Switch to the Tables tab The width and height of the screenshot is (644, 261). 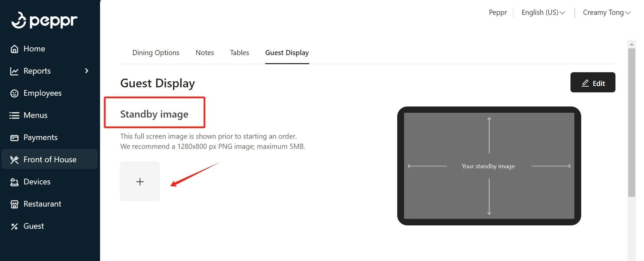tap(239, 53)
